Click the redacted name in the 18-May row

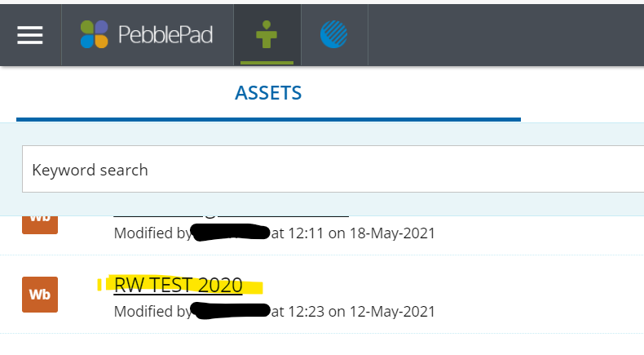pyautogui.click(x=231, y=233)
